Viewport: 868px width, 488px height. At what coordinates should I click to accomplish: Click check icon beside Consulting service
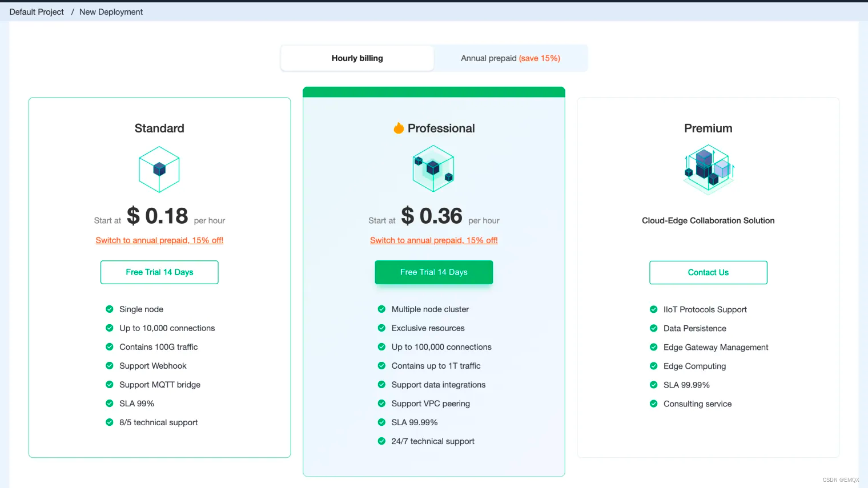tap(654, 404)
